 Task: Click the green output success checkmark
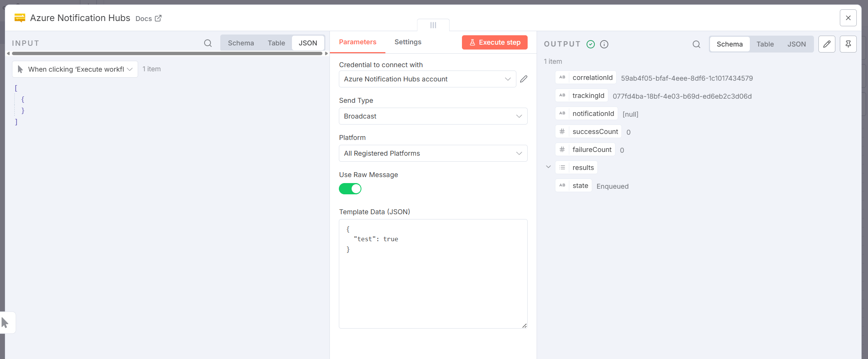pyautogui.click(x=591, y=44)
